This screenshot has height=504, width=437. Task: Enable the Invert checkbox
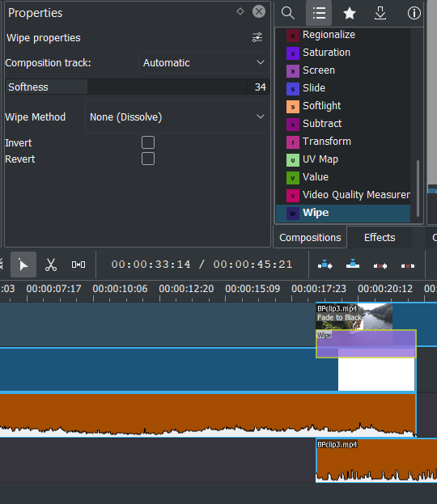click(x=148, y=142)
